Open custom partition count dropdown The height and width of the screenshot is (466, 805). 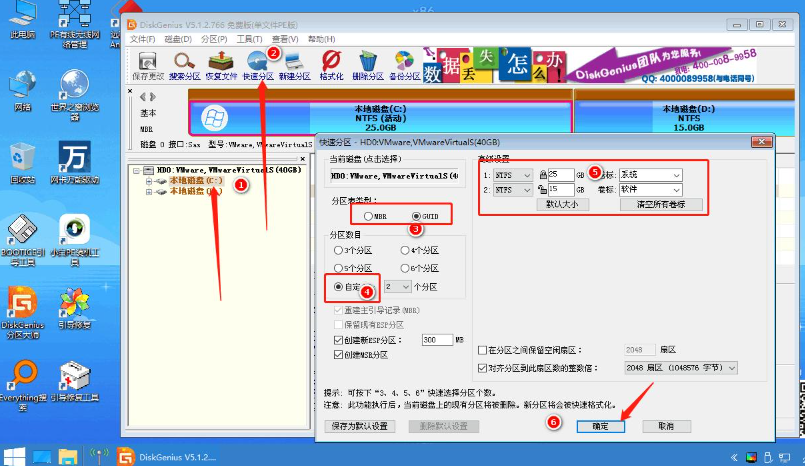coord(397,287)
